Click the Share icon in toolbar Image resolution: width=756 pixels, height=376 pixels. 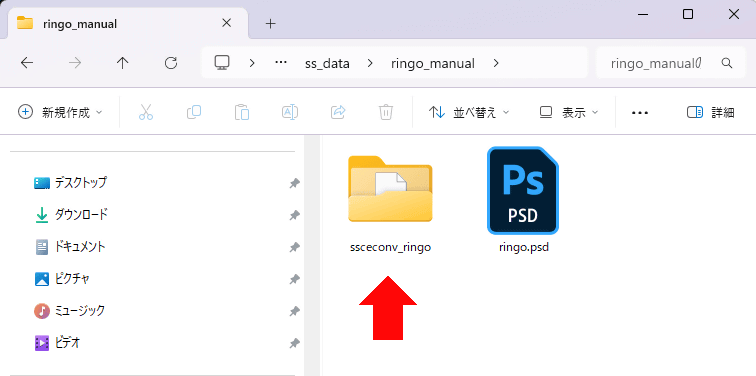[338, 112]
